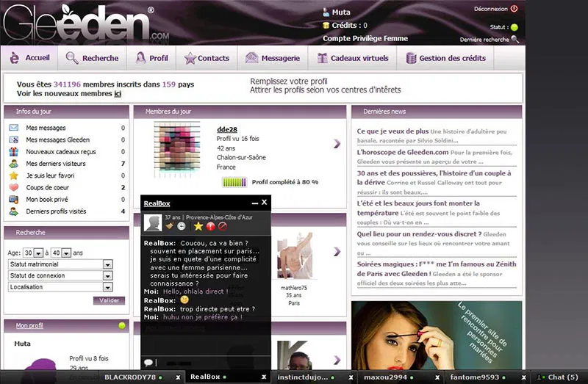Click next arrow beside dde28 profile
Image resolution: width=588 pixels, height=384 pixels.
point(337,143)
